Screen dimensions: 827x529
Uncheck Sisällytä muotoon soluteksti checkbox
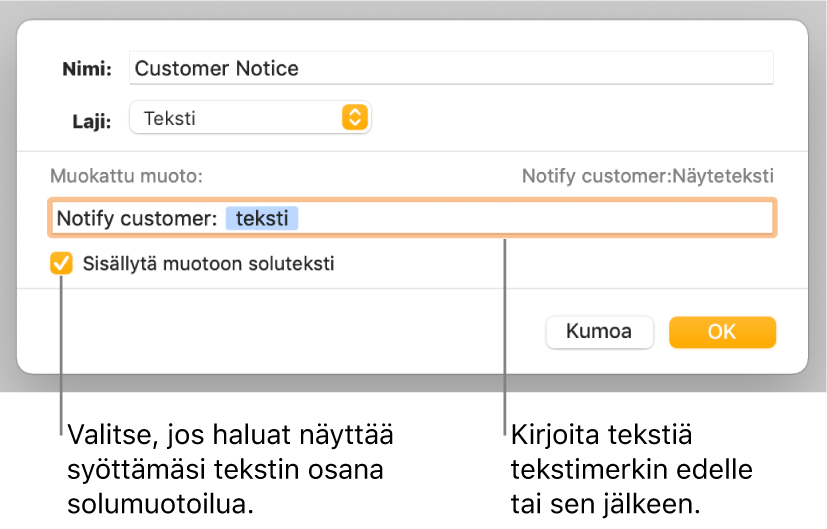61,263
